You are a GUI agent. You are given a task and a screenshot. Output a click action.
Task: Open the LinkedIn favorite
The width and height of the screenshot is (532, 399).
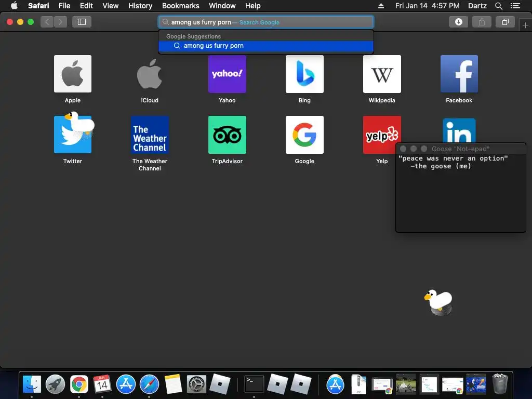pyautogui.click(x=459, y=130)
